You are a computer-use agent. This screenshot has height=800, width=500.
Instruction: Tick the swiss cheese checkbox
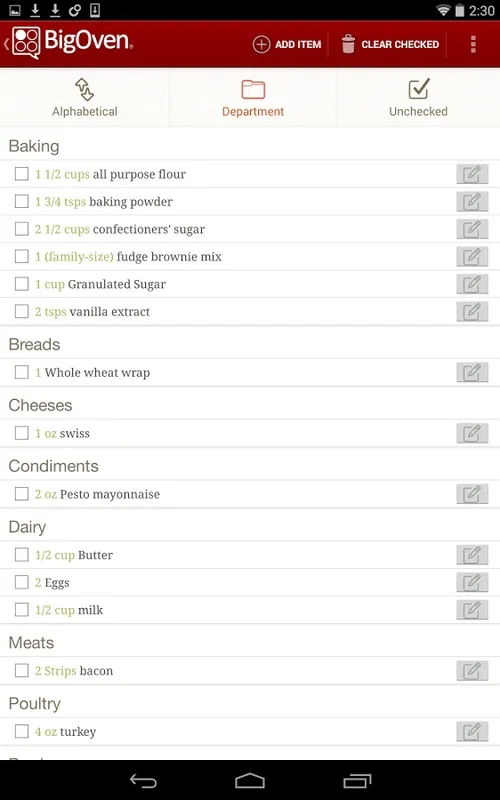click(x=21, y=434)
